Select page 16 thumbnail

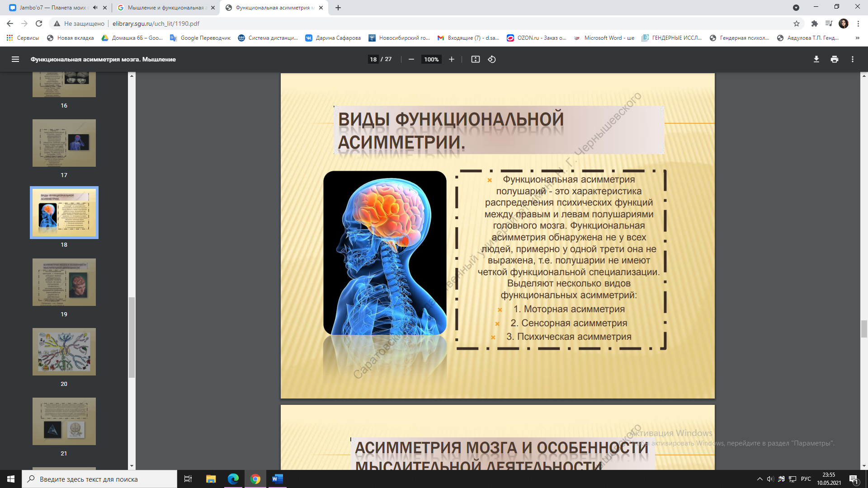(64, 84)
